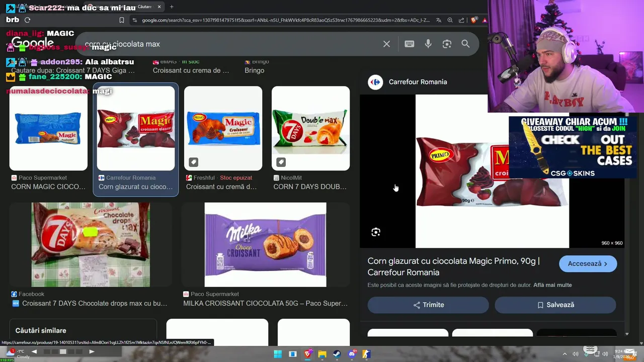Open Croissant 7 DAYS Chocolate drops max caption

[95, 303]
